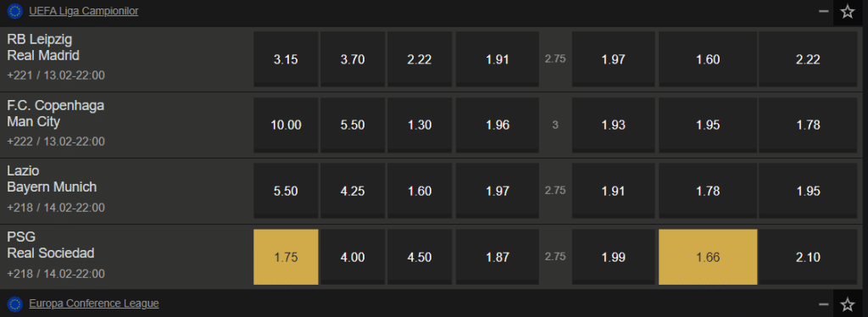This screenshot has height=317, width=868.
Task: Click the UEFA Liga Campionilor flag icon
Action: (x=15, y=11)
